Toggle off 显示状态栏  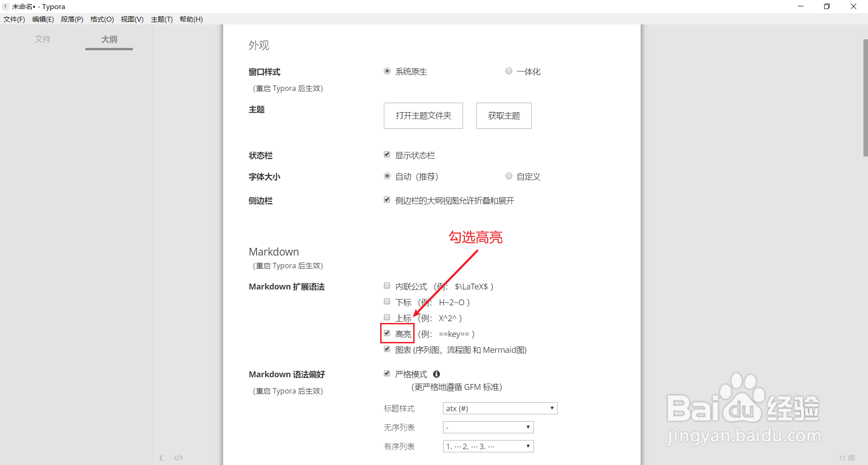387,154
